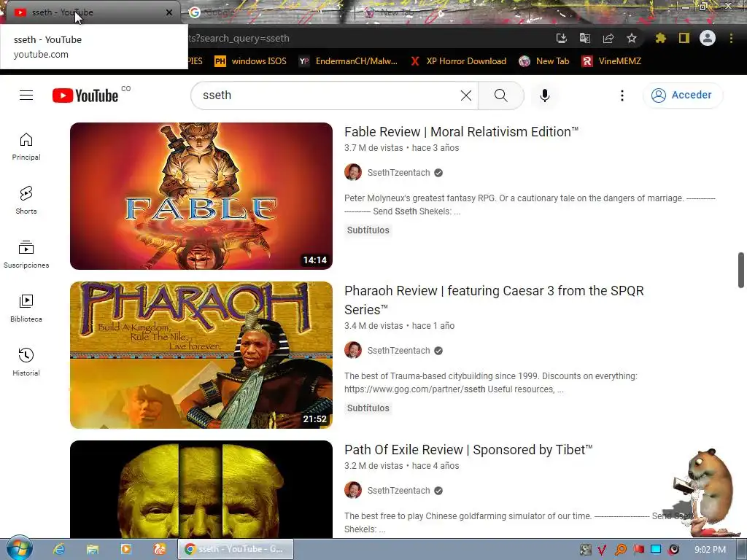The height and width of the screenshot is (560, 747).
Task: Click the Fable description text about Peter Molyneux
Action: 530,205
